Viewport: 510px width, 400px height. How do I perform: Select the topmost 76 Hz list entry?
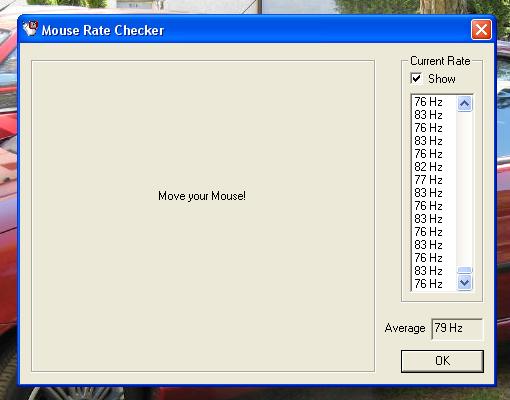click(434, 102)
